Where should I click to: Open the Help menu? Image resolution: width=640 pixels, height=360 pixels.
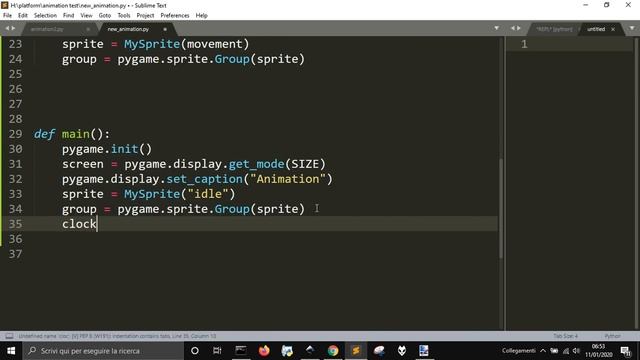(202, 16)
